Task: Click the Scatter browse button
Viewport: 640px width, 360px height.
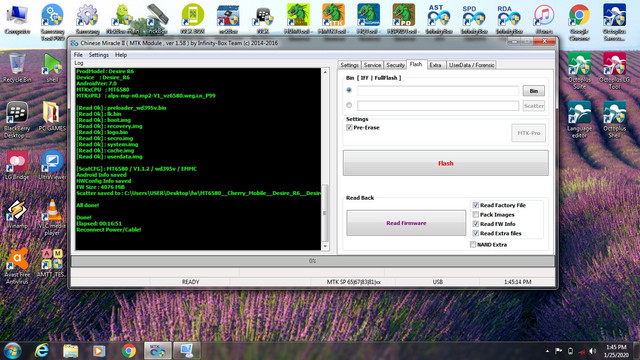Action: (x=533, y=106)
